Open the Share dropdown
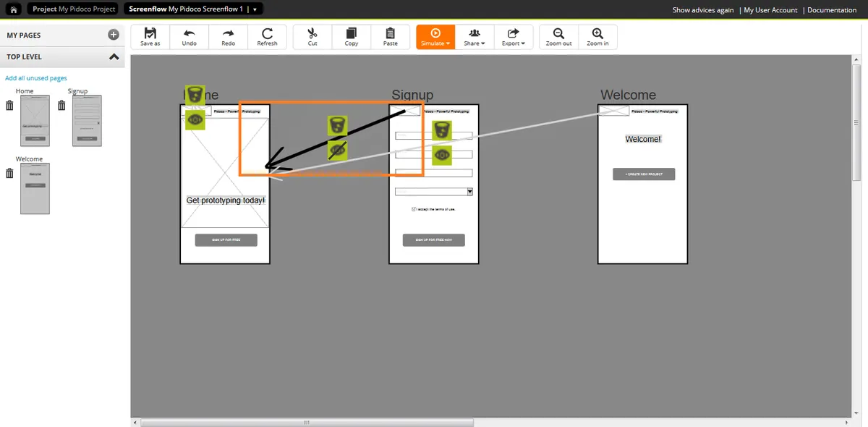Screen dimensions: 868x427 pos(475,37)
